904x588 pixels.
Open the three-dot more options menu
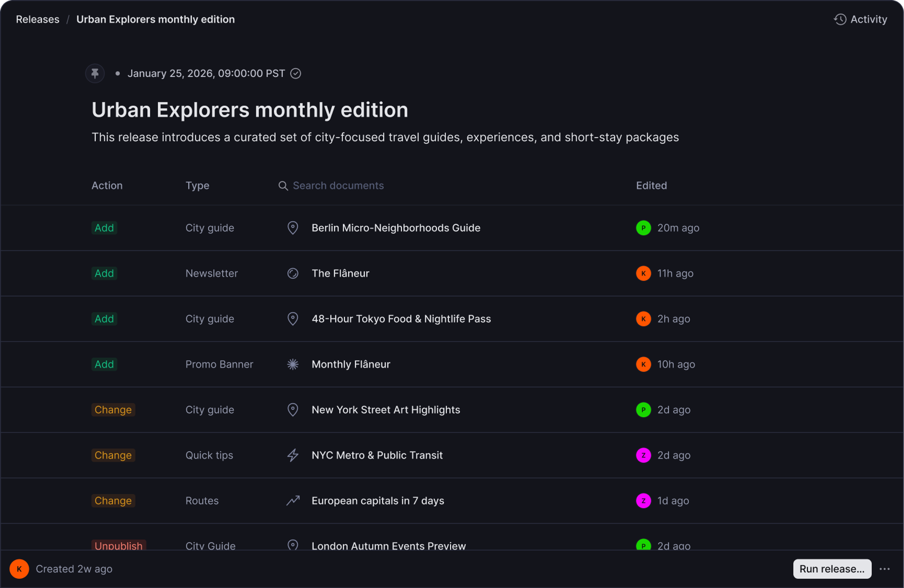point(884,569)
